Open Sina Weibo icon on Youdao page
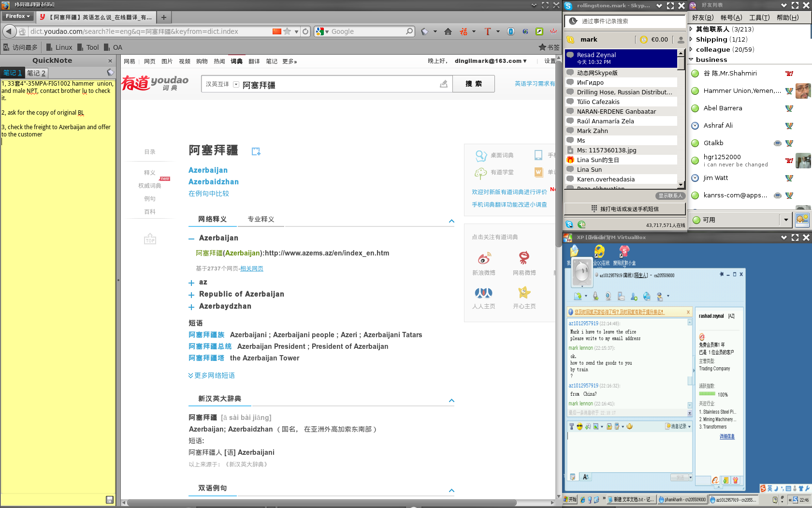This screenshot has height=508, width=812. click(x=484, y=258)
